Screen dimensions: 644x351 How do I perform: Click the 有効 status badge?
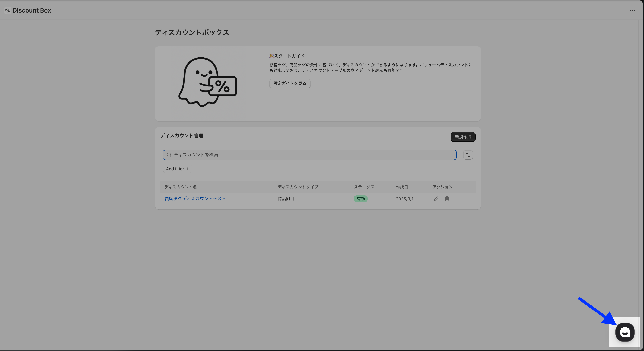pos(360,199)
